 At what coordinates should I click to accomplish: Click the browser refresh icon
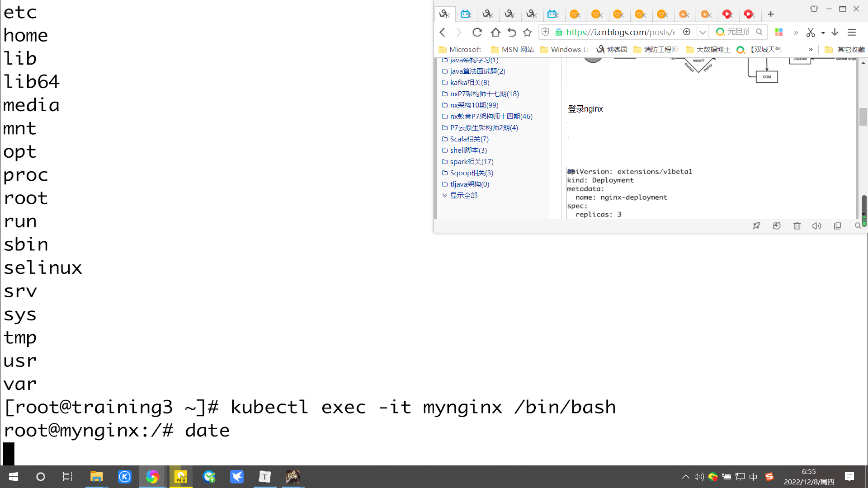(x=477, y=32)
